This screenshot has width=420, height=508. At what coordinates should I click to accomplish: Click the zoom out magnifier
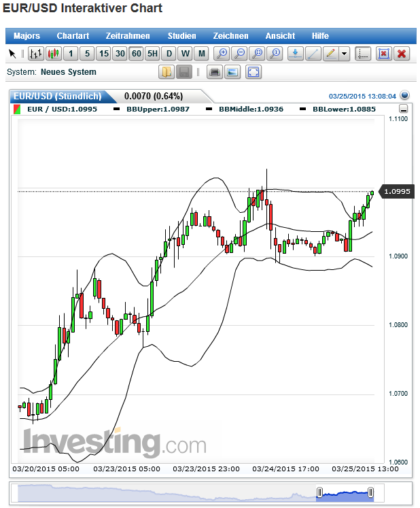240,54
